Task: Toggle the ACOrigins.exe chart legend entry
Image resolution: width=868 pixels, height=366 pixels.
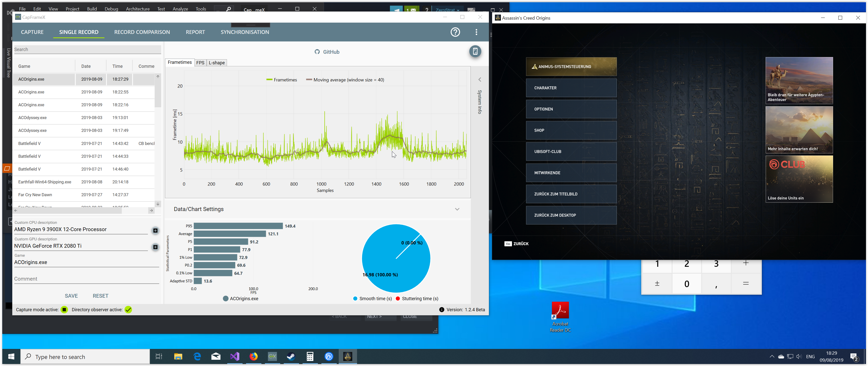Action: click(241, 299)
